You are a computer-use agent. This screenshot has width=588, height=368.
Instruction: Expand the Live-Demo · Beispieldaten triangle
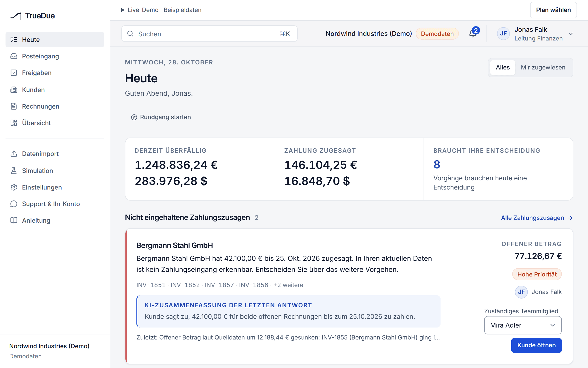pyautogui.click(x=123, y=10)
